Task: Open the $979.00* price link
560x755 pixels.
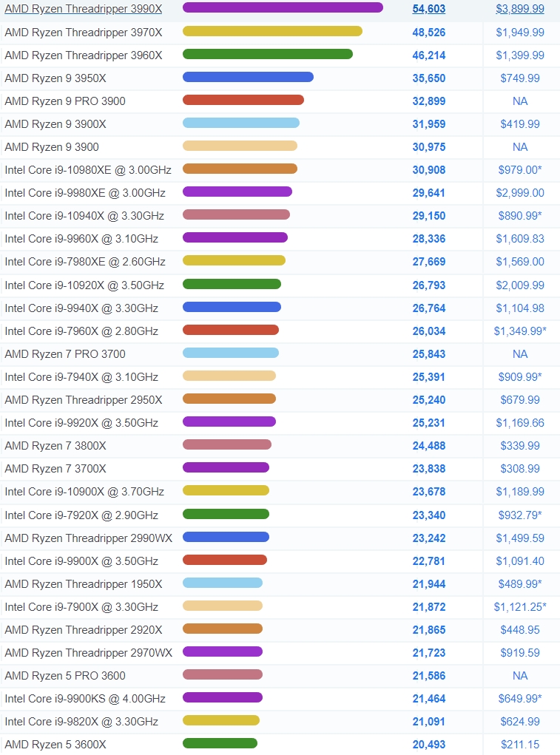Action: point(520,170)
